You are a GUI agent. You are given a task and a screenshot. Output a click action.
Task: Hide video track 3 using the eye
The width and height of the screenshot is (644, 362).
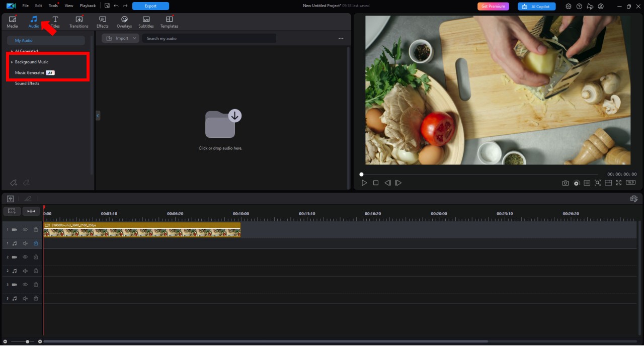tap(25, 285)
